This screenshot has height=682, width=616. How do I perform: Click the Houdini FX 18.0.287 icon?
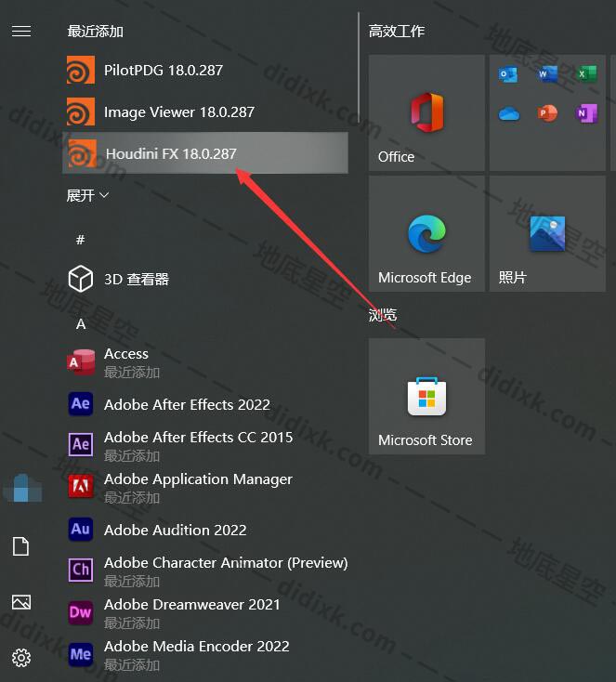(x=82, y=153)
